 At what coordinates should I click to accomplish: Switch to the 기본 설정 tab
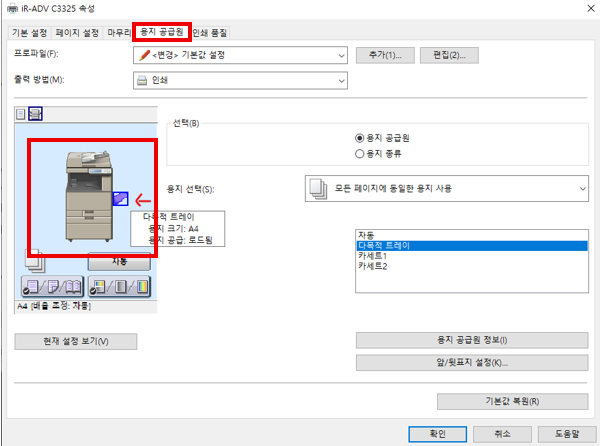pyautogui.click(x=28, y=32)
